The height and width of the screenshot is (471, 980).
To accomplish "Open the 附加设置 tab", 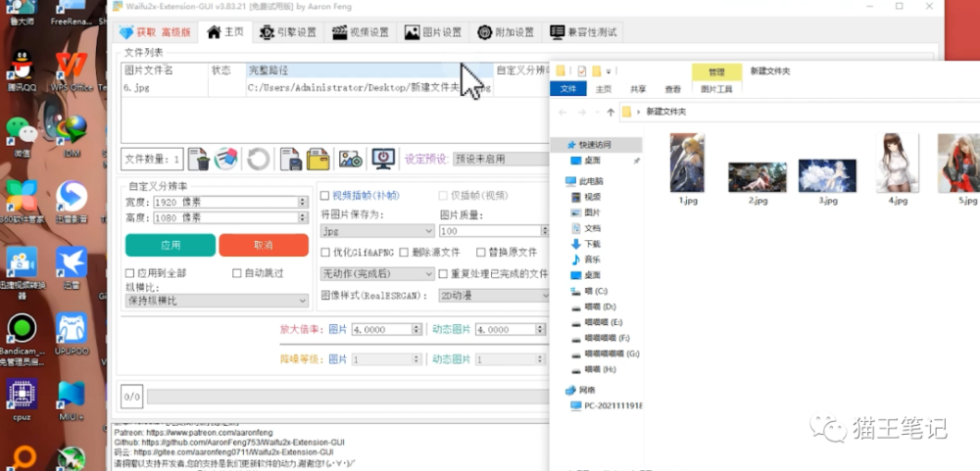I will point(506,32).
